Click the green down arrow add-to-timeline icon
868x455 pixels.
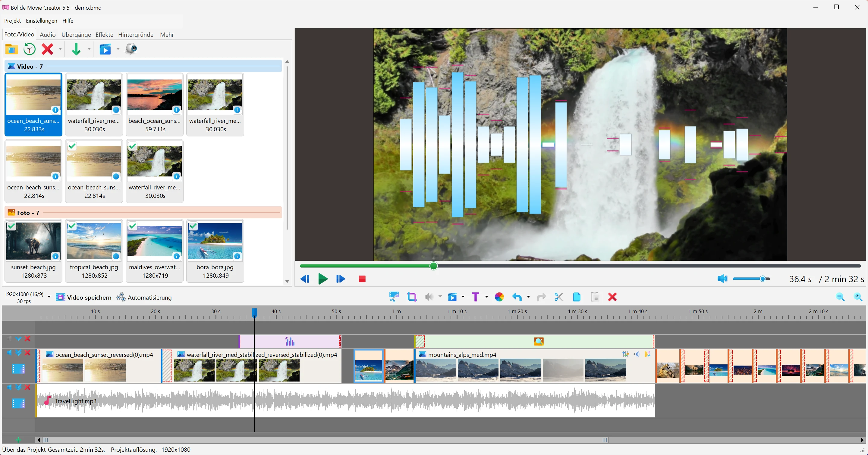(x=76, y=49)
